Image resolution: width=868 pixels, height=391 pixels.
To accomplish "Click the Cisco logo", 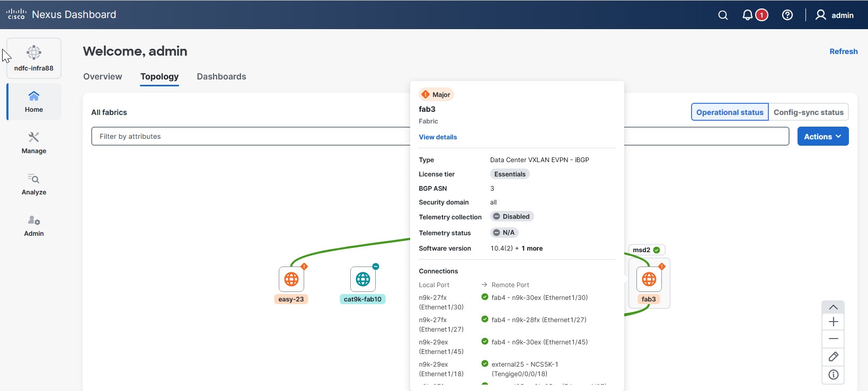I will [16, 14].
